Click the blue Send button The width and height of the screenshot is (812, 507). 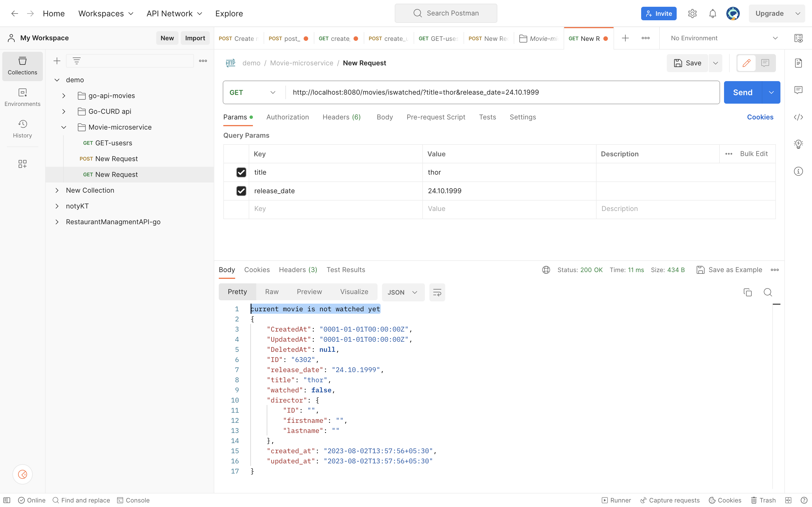[742, 93]
